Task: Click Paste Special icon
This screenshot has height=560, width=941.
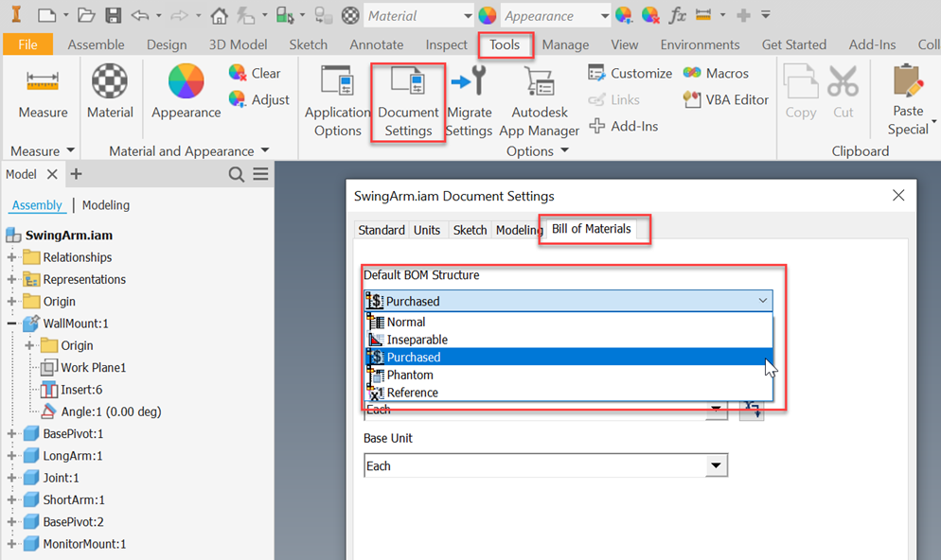Action: click(x=908, y=100)
